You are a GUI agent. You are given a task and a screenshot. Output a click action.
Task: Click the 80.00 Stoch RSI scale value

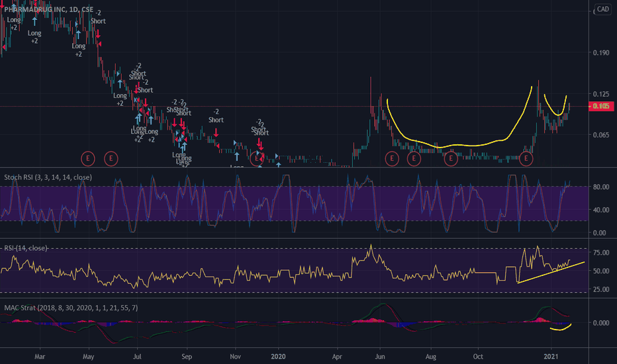(601, 187)
